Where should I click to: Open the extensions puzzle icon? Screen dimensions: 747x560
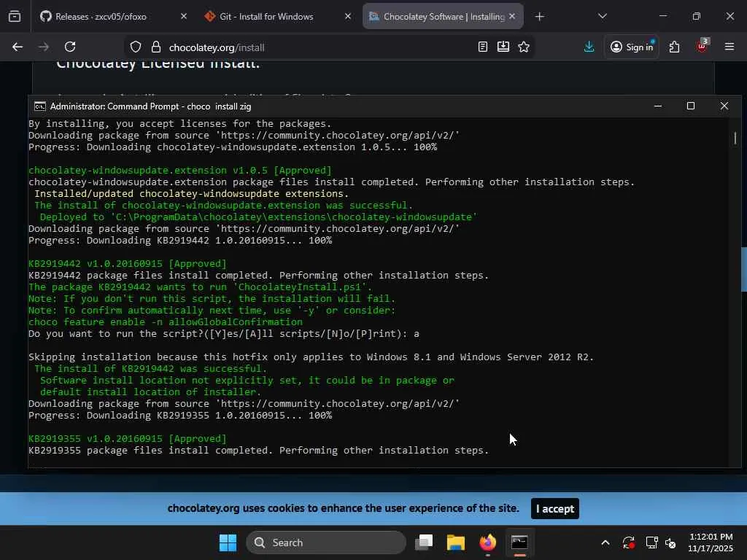[674, 47]
